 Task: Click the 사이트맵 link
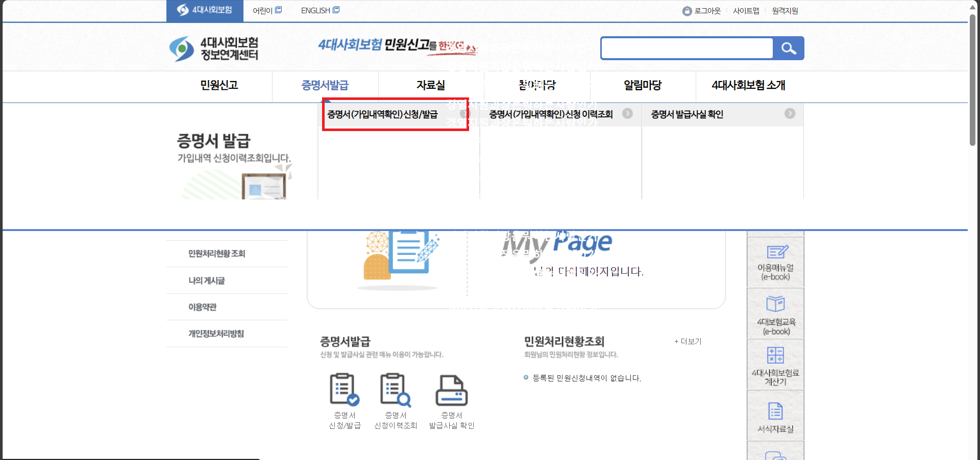[746, 10]
